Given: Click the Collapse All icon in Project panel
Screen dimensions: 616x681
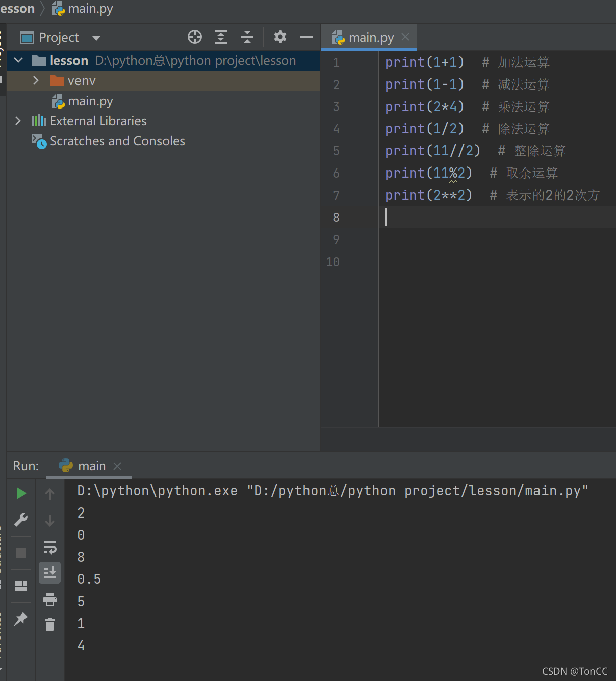Looking at the screenshot, I should click(247, 37).
